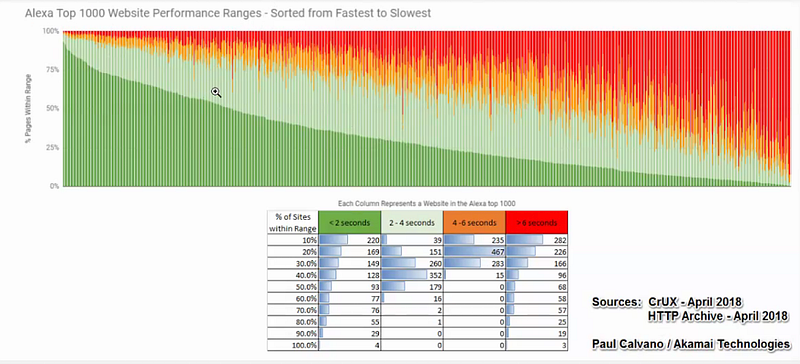Click the light green '2 - 4 seconds' header
Viewport: 800px width, 364px height.
(412, 223)
